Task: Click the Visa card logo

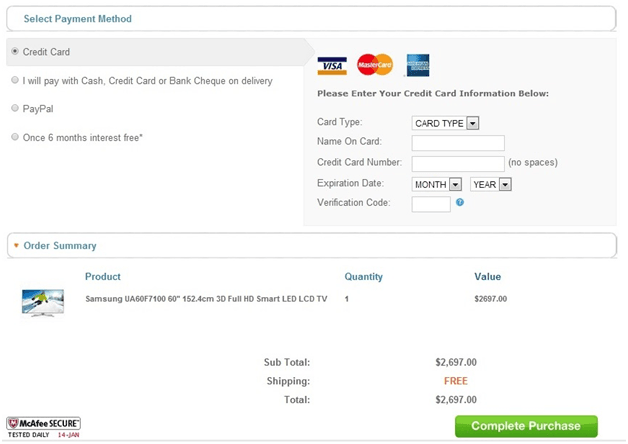Action: point(332,65)
